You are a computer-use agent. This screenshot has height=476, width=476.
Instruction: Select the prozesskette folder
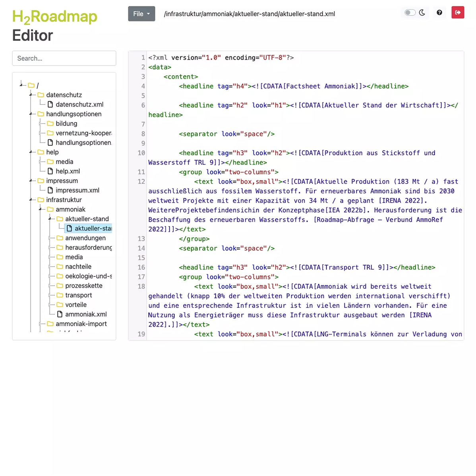(x=84, y=286)
